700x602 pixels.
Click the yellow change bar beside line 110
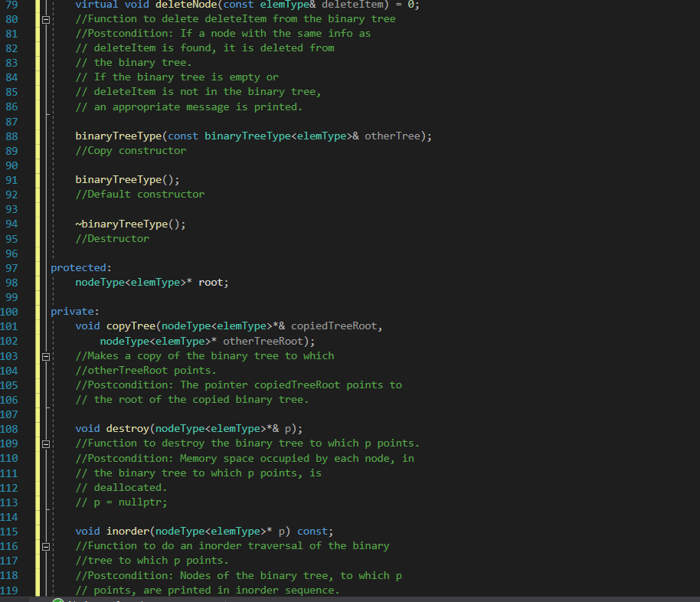pyautogui.click(x=36, y=458)
